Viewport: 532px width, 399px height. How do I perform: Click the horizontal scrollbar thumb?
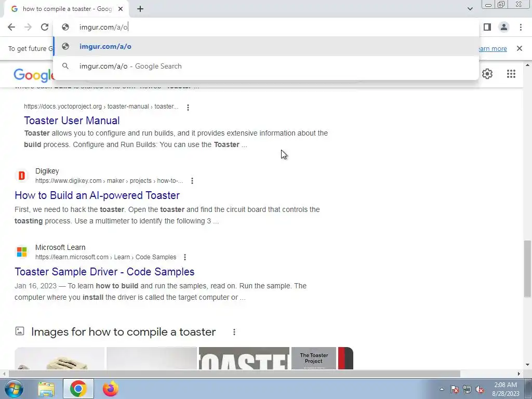point(234,374)
